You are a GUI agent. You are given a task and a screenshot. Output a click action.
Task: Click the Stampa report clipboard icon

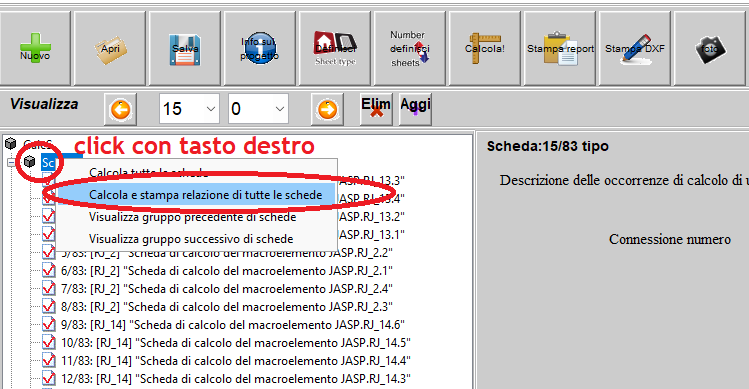pyautogui.click(x=560, y=49)
